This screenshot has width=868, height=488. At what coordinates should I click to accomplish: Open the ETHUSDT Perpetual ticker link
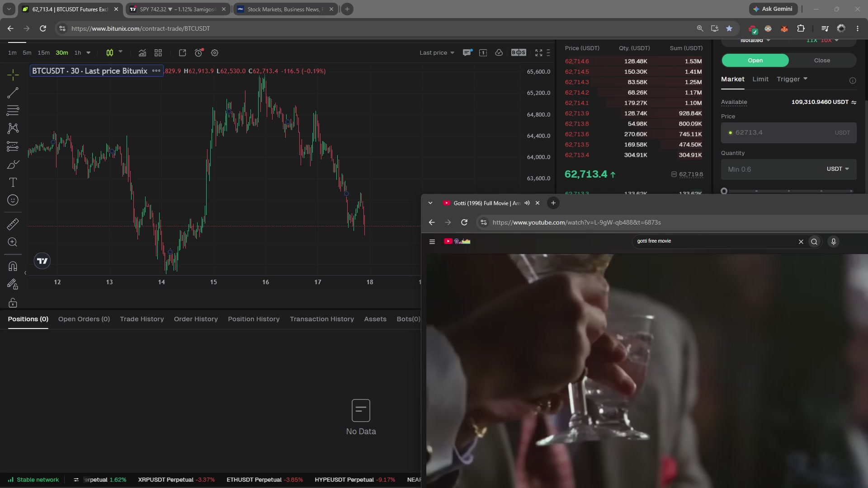tap(264, 480)
